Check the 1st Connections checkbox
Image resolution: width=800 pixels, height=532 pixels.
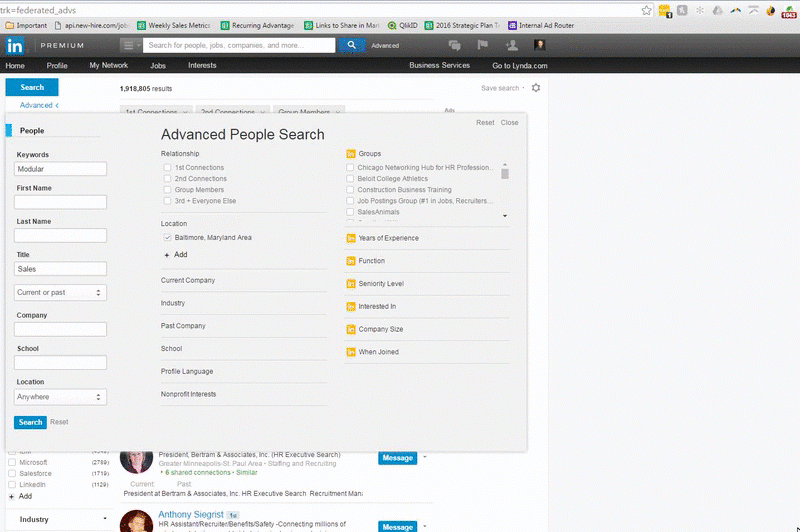(x=167, y=167)
